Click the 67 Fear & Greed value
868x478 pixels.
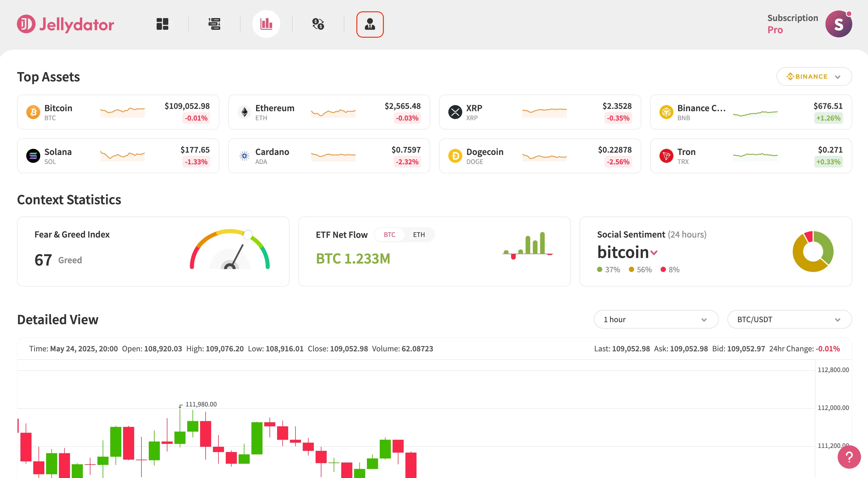tap(43, 260)
